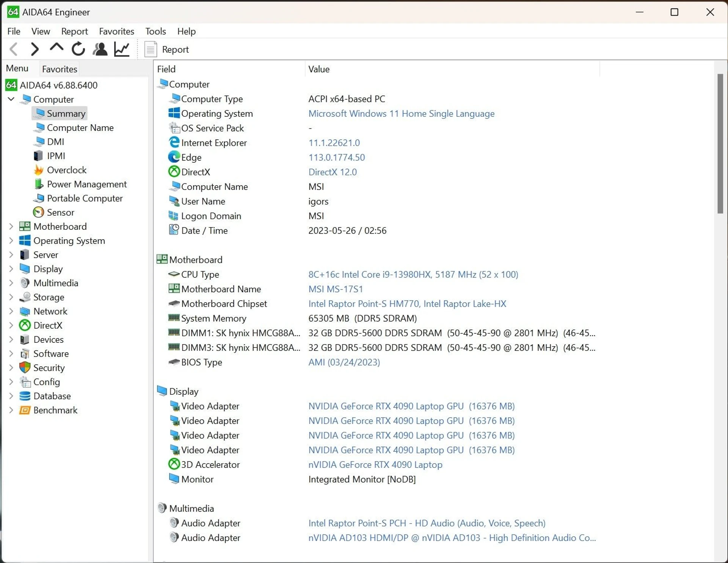Click the Power Management battery icon
728x563 pixels.
tap(38, 184)
